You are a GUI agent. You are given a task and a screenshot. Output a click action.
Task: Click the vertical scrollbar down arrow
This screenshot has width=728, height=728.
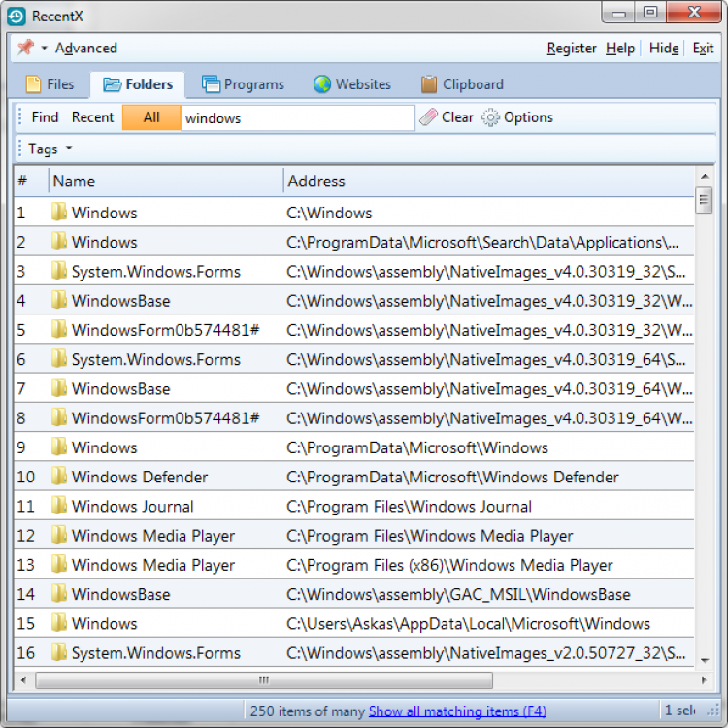(x=705, y=660)
